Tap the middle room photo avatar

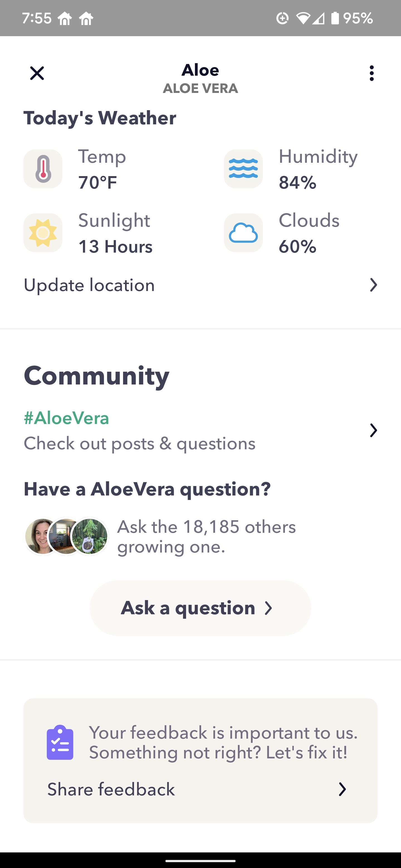pyautogui.click(x=64, y=536)
